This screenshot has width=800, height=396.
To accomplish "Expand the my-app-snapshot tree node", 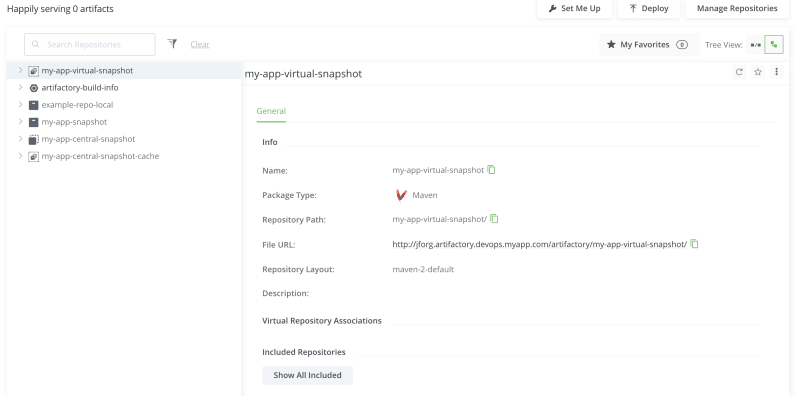I will coord(20,121).
